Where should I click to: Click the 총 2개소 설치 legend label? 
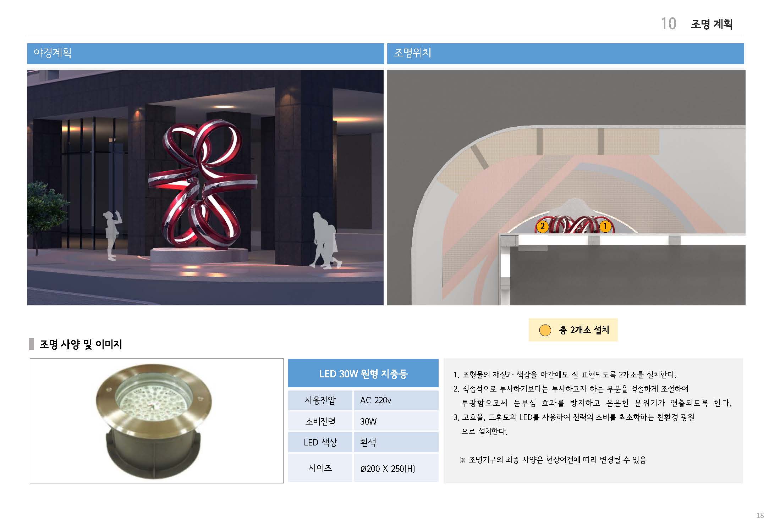[x=584, y=330]
